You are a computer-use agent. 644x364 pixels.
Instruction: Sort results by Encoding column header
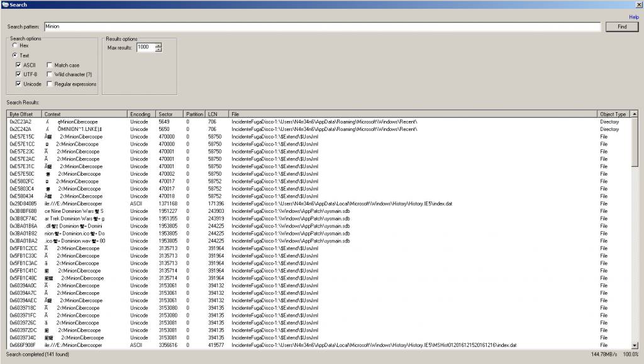pyautogui.click(x=142, y=114)
